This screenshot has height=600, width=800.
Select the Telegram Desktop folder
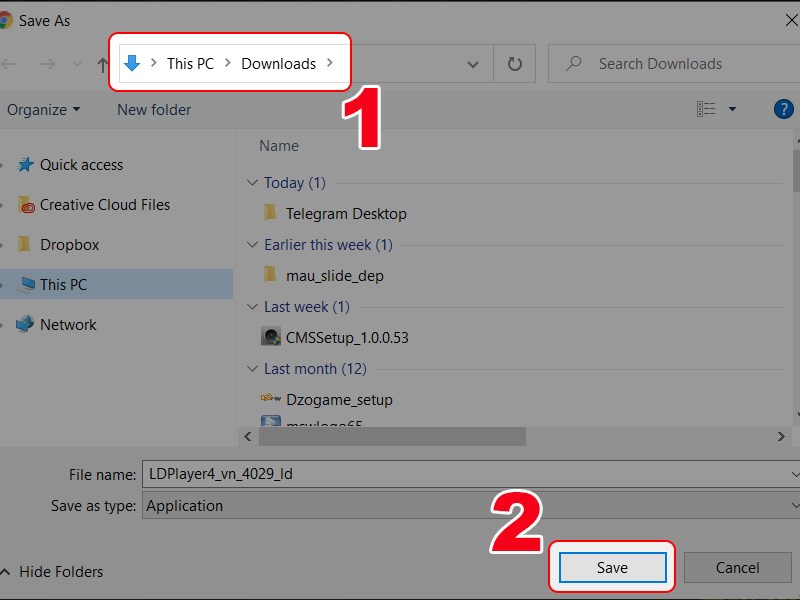click(345, 213)
